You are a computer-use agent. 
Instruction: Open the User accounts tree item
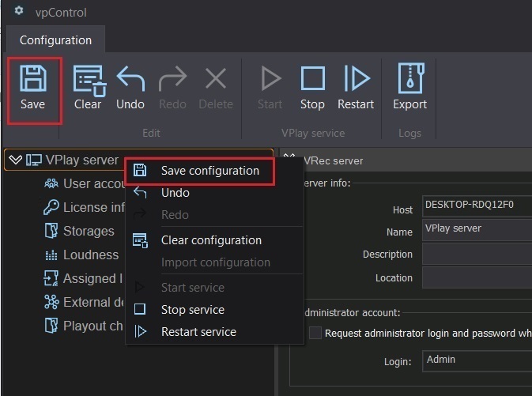94,183
